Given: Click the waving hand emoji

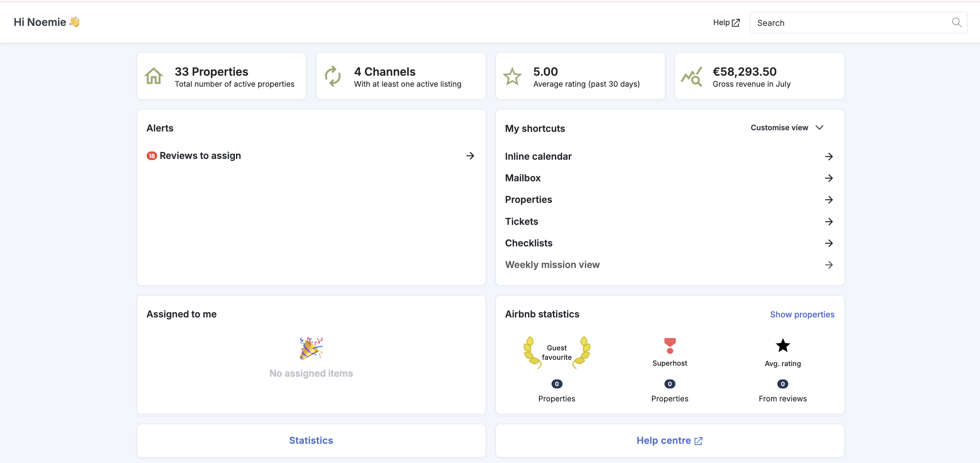Looking at the screenshot, I should point(74,22).
